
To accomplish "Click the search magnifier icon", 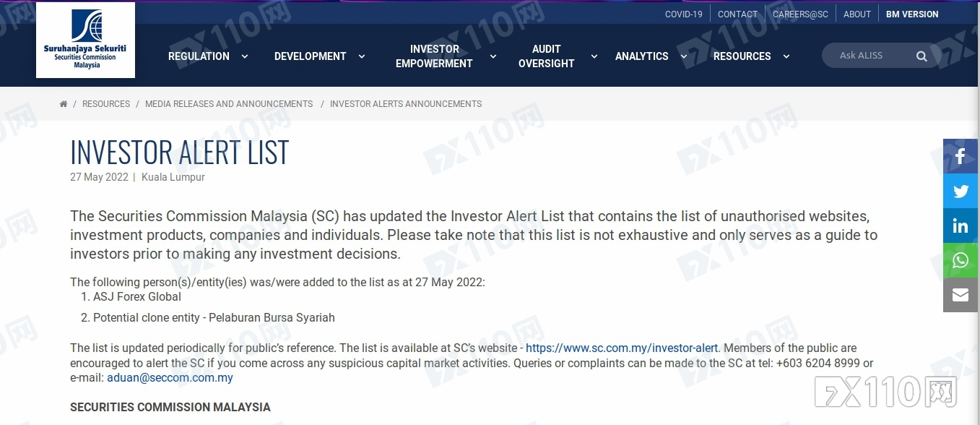I will (x=922, y=56).
